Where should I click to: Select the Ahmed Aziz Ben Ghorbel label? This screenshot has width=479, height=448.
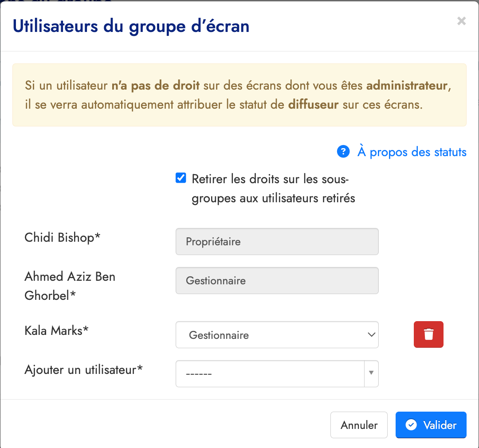pyautogui.click(x=70, y=286)
